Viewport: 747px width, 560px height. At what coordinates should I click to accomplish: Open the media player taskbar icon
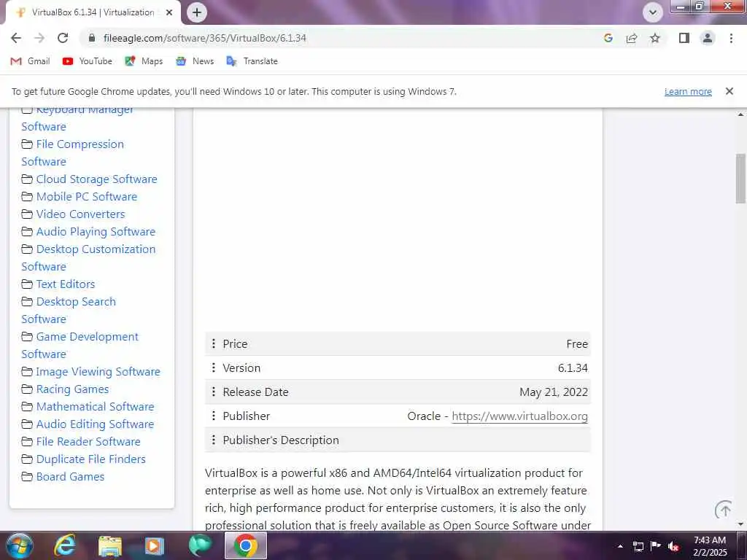[154, 545]
